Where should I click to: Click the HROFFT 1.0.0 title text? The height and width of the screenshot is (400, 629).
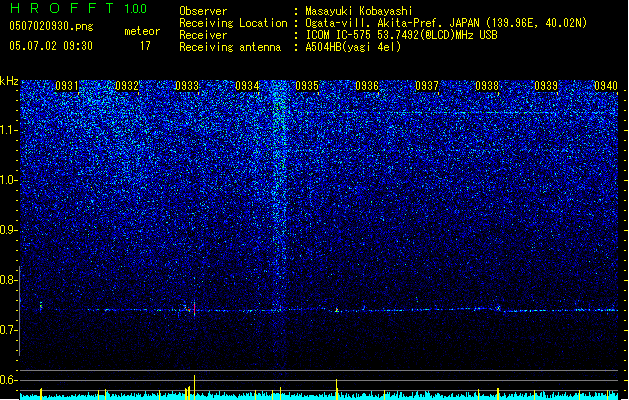click(78, 8)
